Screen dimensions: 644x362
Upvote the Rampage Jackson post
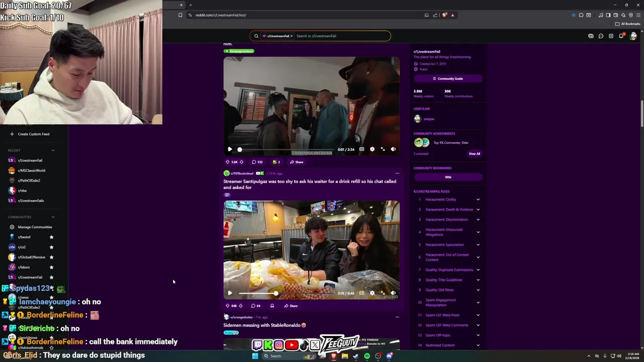[227, 162]
